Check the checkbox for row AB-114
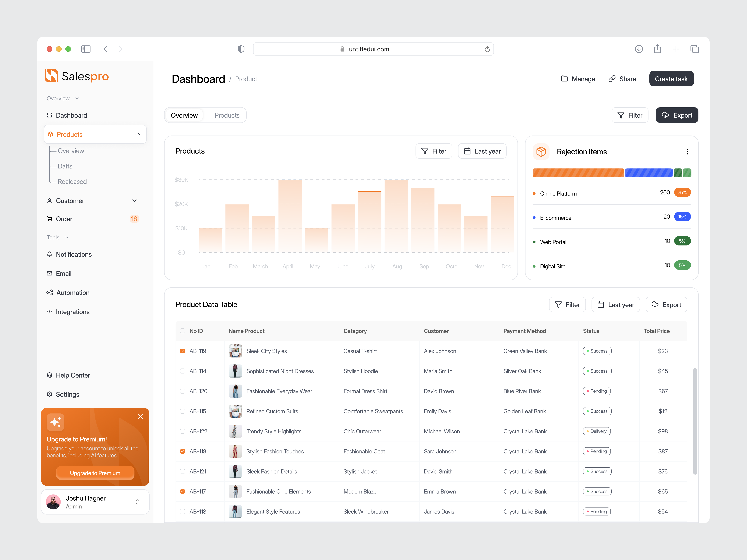 pyautogui.click(x=182, y=371)
